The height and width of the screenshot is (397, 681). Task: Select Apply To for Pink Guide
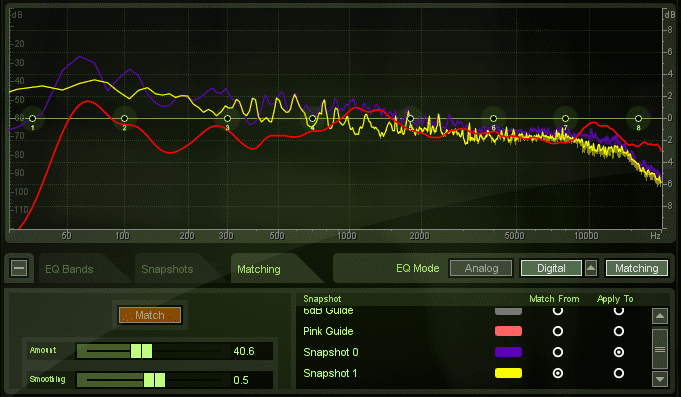(x=618, y=331)
